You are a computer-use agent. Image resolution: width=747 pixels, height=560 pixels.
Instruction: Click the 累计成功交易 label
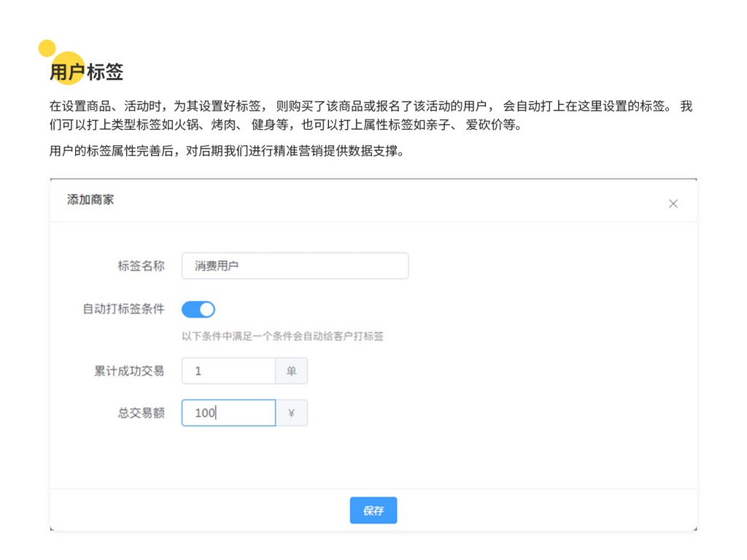[x=129, y=371]
